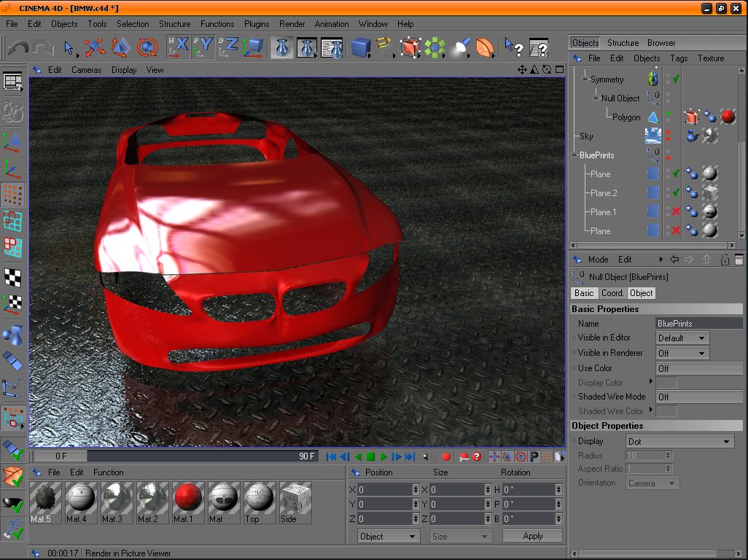The image size is (748, 560).
Task: Open the Display dropdown showing Dot
Action: pyautogui.click(x=679, y=442)
